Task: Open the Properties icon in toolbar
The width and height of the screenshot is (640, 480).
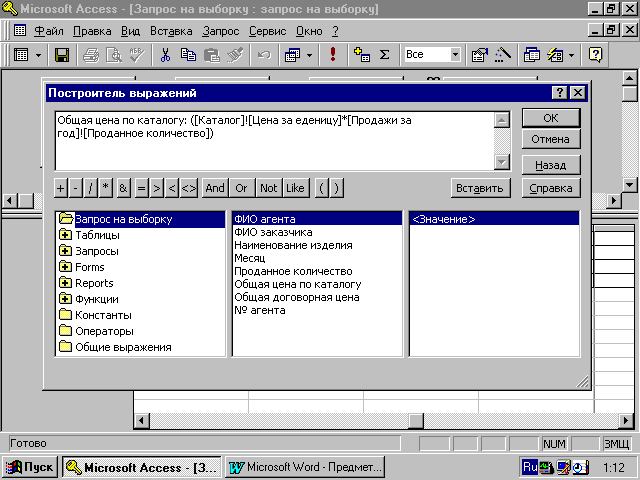Action: coord(480,55)
